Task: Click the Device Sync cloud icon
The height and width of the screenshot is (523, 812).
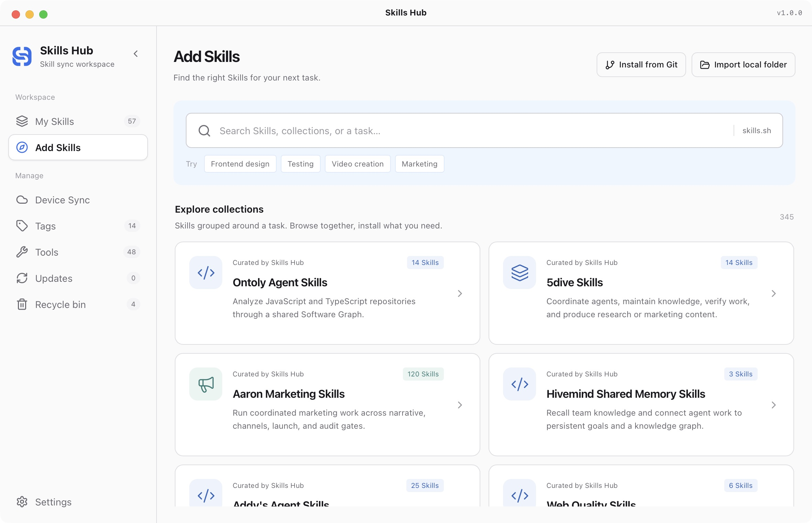Action: (22, 200)
